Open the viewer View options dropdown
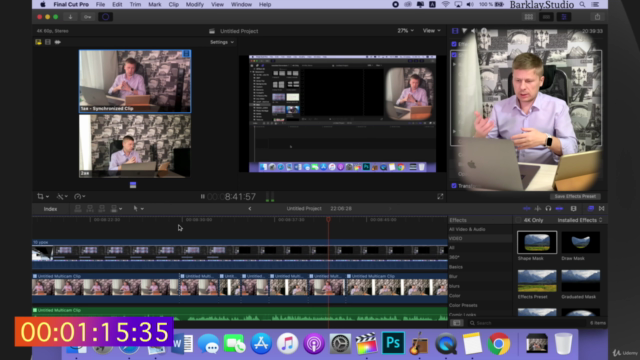 point(431,31)
